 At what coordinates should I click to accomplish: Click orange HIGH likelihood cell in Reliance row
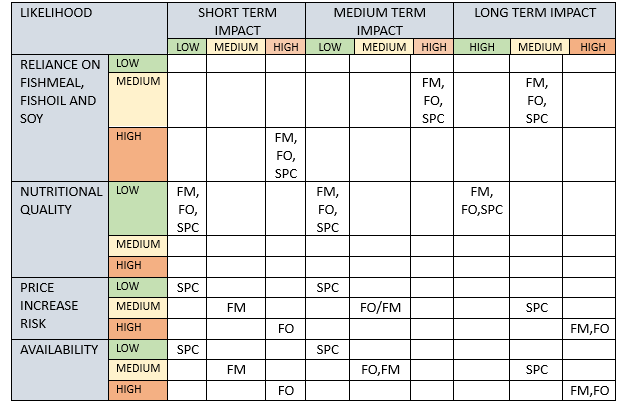click(x=137, y=154)
